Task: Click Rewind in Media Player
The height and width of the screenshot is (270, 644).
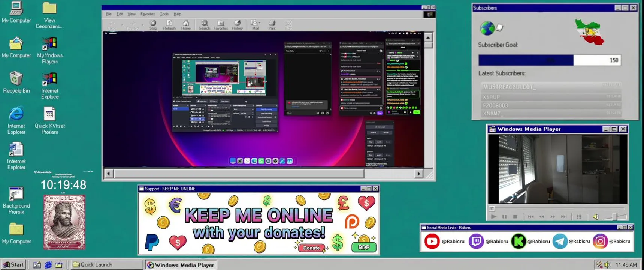Action: point(542,217)
